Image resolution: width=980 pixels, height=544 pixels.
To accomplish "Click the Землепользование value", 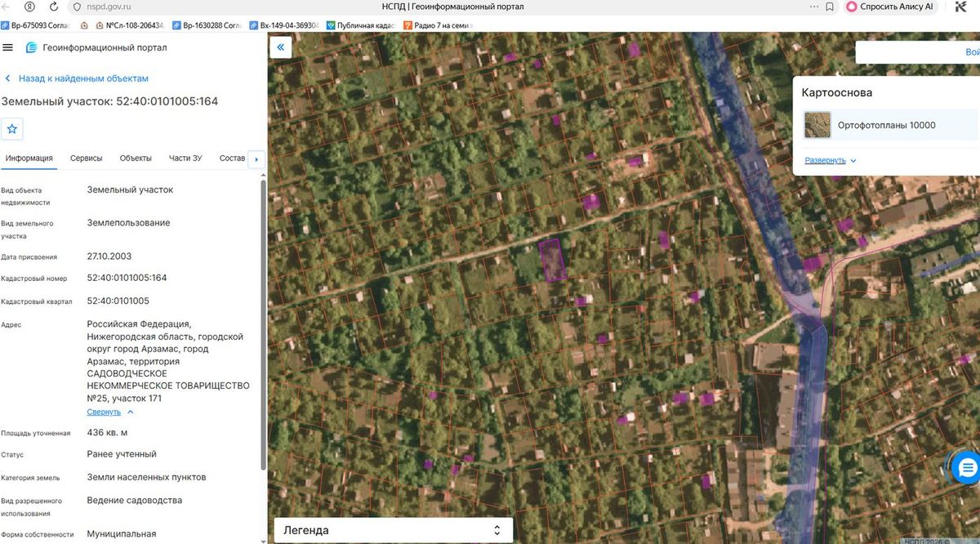I will pyautogui.click(x=129, y=222).
